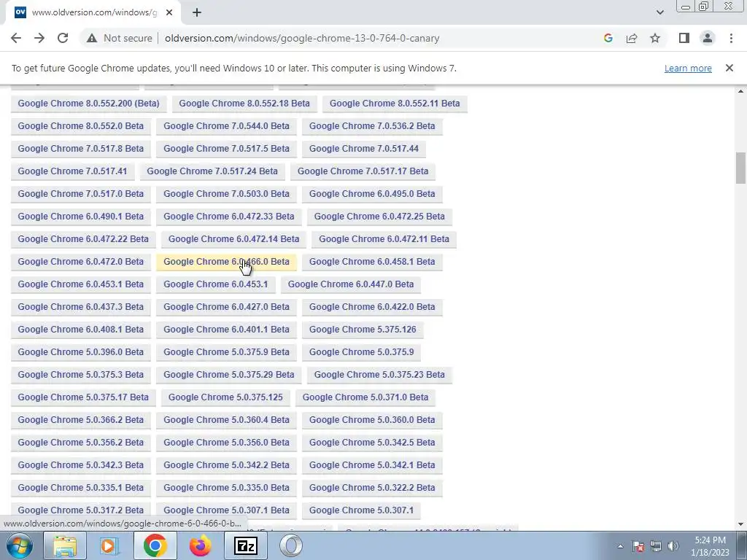The image size is (747, 560).
Task: Open highlighted Google Chrome 6.0.466.0 Beta link
Action: (x=226, y=262)
